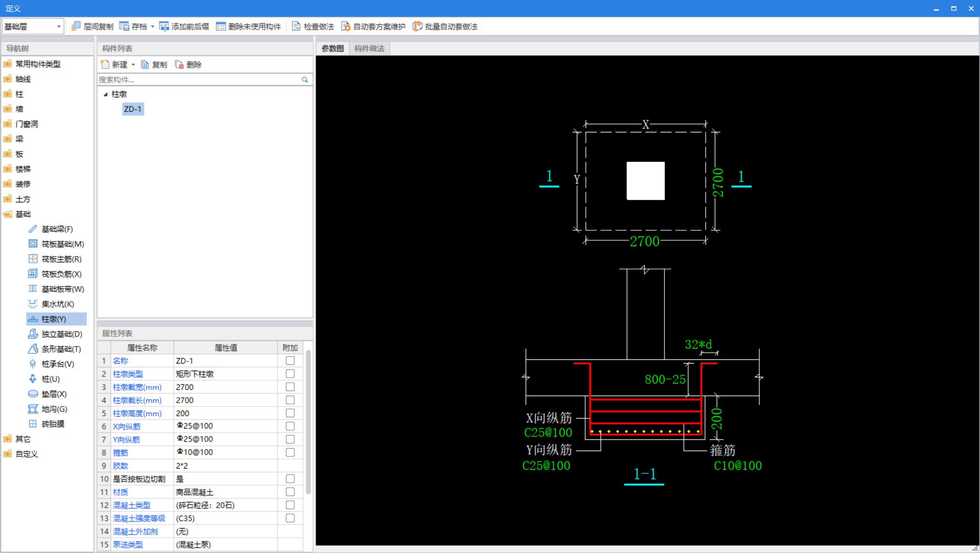Click the 层间复制 toolbar icon

(x=76, y=27)
